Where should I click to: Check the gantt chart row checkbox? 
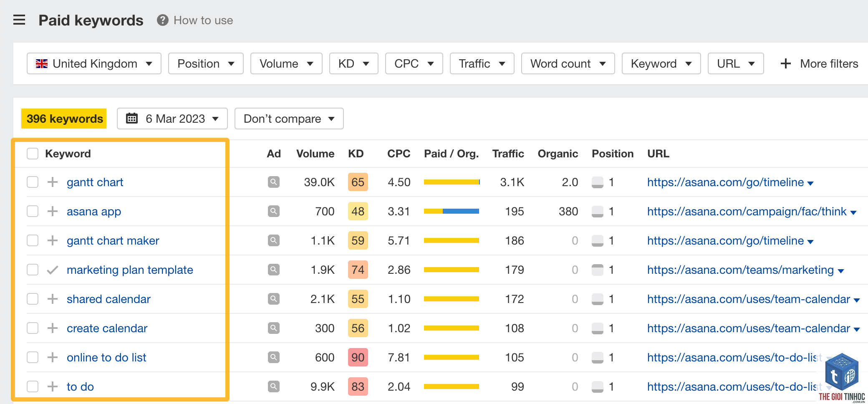coord(33,182)
